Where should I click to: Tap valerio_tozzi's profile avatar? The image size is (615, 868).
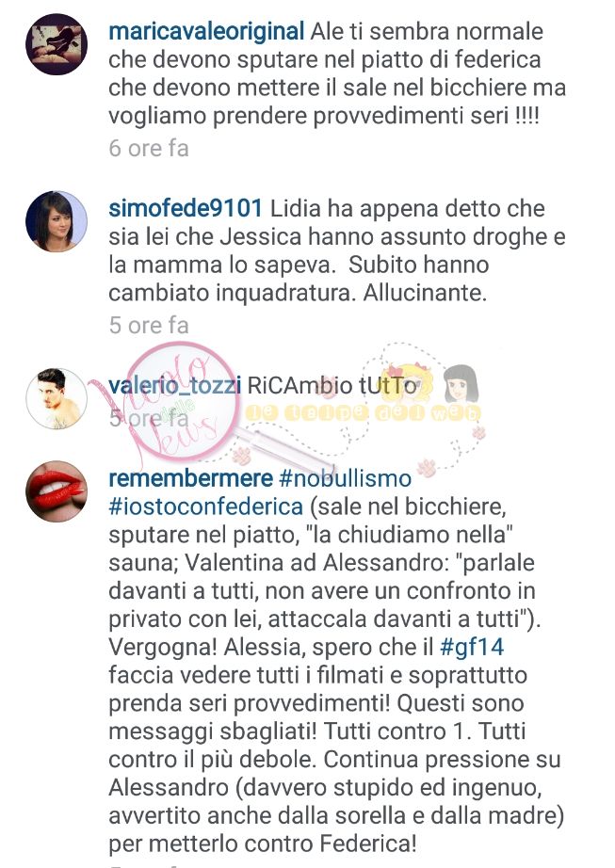tap(57, 398)
